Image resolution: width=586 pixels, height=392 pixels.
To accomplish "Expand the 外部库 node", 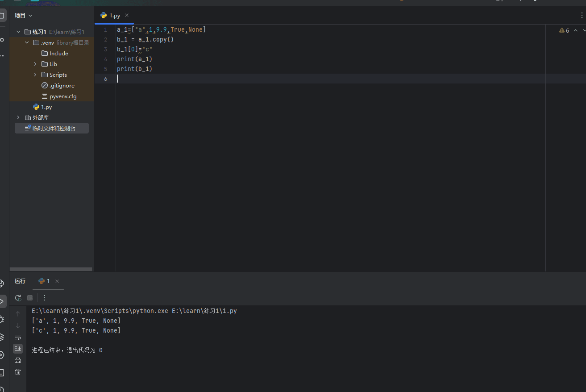I will point(18,118).
